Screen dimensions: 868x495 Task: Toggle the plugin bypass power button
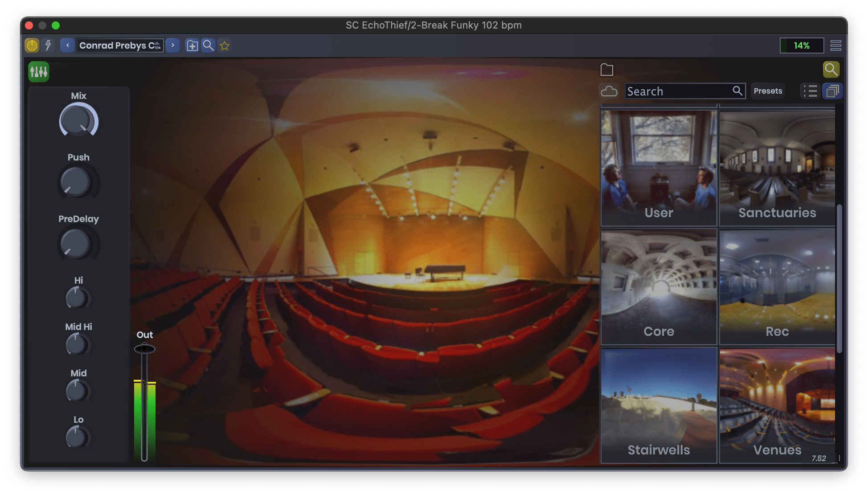32,45
